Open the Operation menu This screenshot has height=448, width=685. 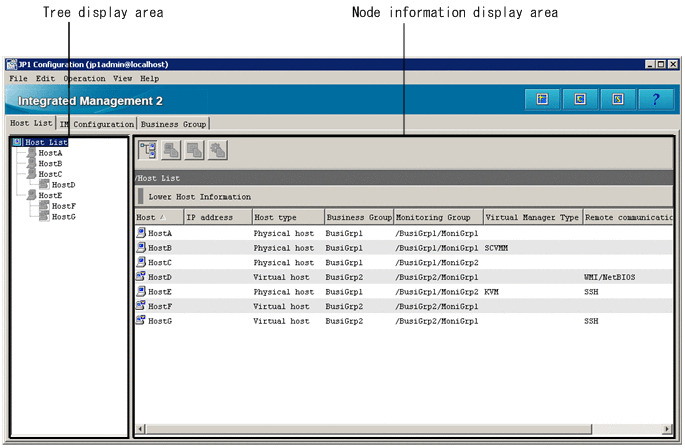(x=85, y=78)
